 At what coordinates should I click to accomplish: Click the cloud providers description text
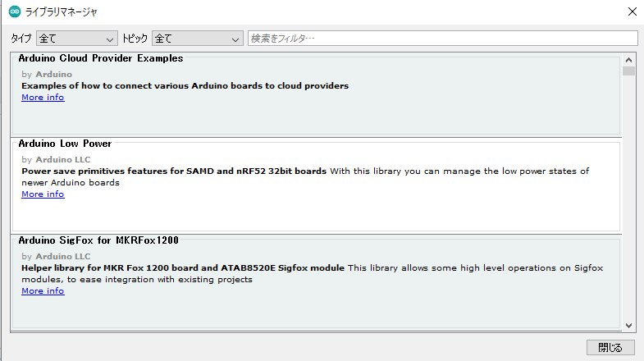[x=185, y=86]
